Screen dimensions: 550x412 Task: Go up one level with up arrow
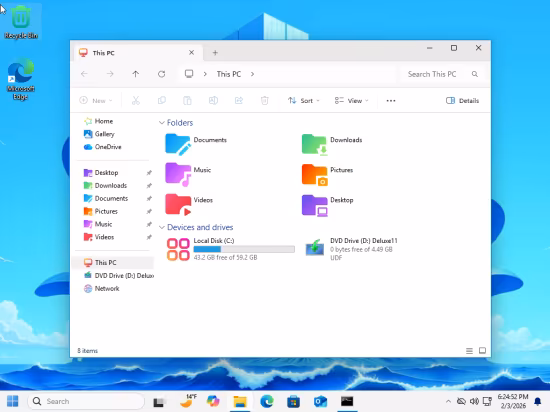(136, 74)
